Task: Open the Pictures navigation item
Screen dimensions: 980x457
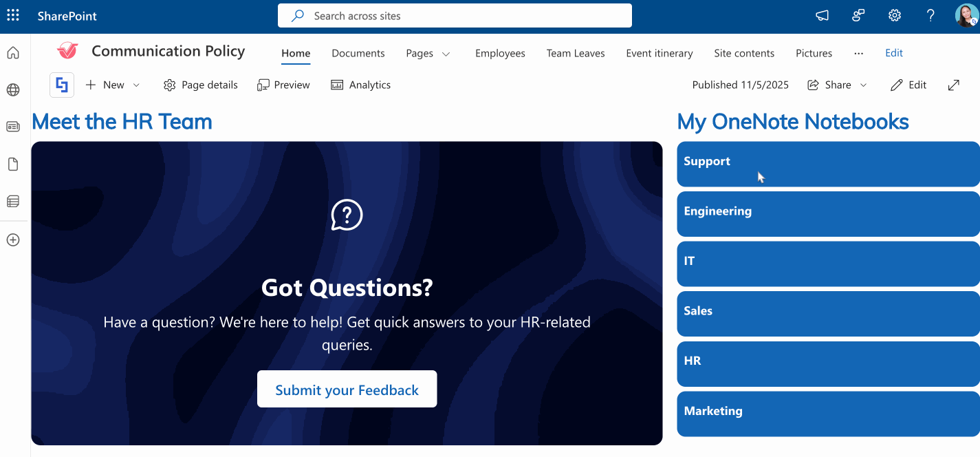Action: pyautogui.click(x=814, y=53)
